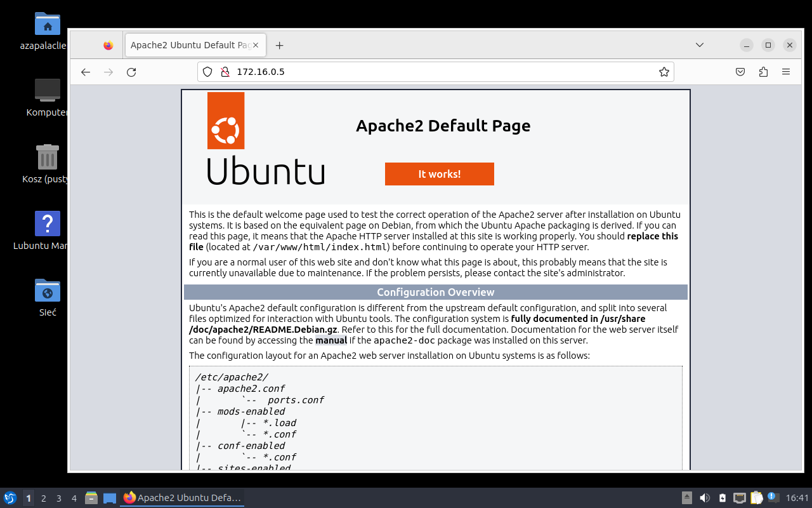Open the tracking protection shield icon
The height and width of the screenshot is (508, 812).
click(x=207, y=72)
